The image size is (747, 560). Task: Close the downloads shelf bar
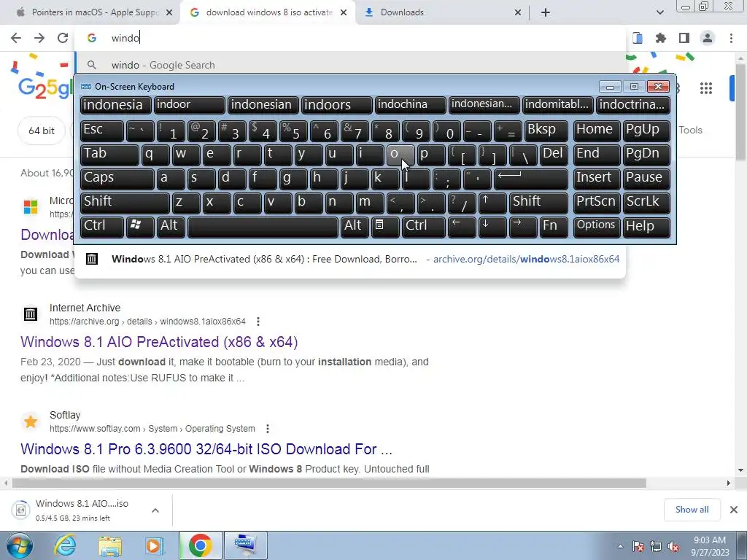(734, 510)
